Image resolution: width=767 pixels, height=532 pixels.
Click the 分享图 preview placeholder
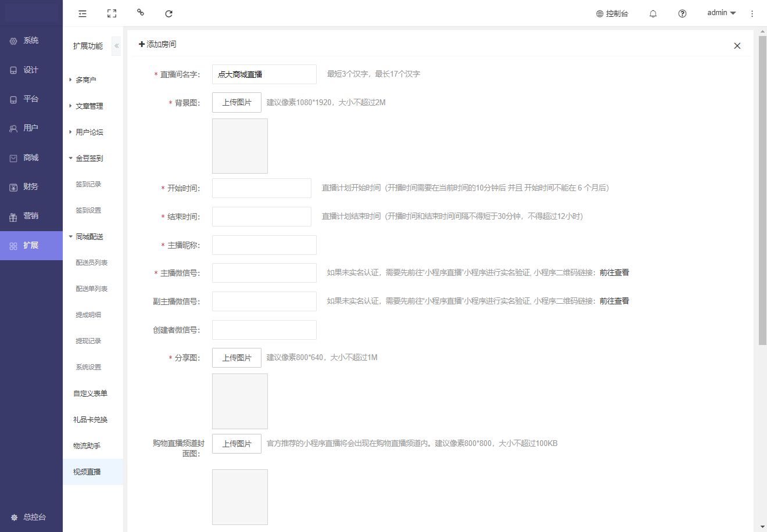239,401
